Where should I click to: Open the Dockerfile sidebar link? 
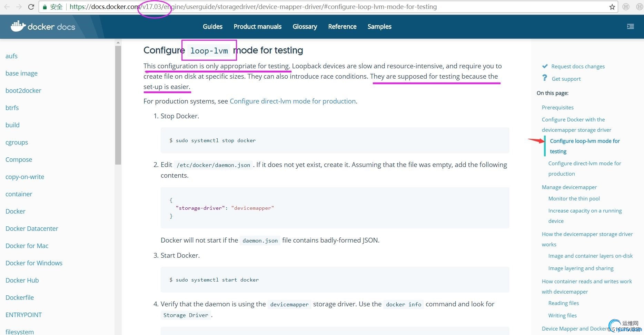(x=20, y=297)
